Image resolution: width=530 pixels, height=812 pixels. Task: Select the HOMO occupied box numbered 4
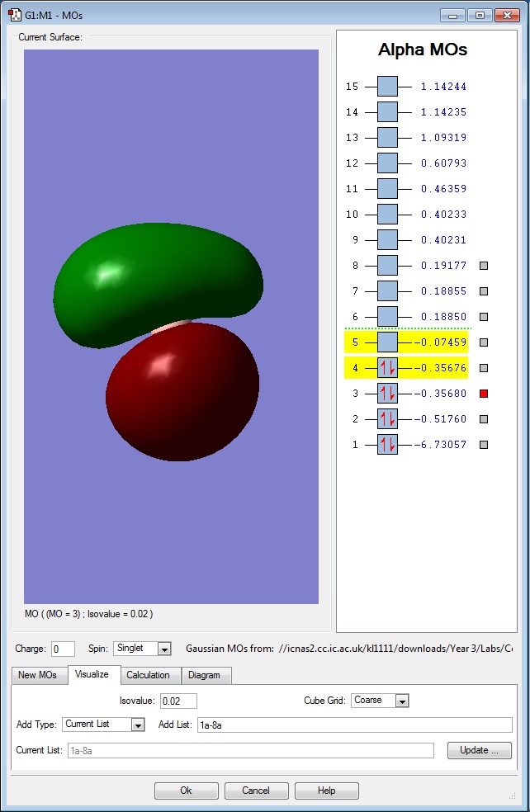(387, 368)
